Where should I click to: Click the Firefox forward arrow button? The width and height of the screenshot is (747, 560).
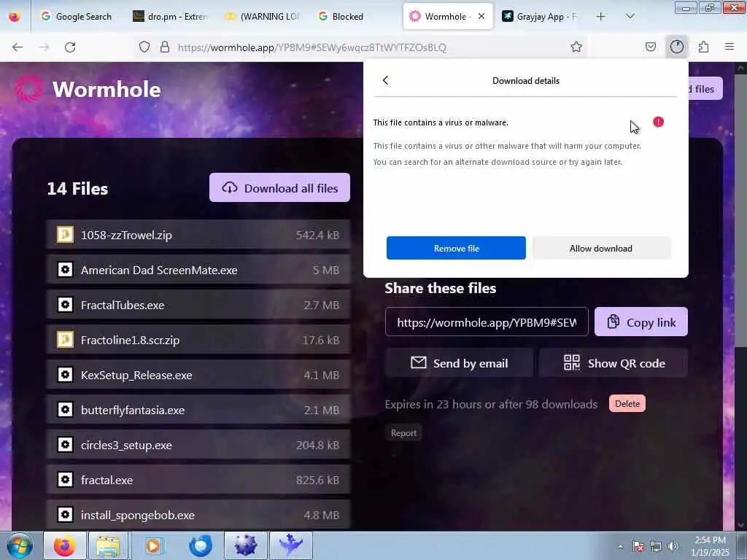(x=44, y=47)
